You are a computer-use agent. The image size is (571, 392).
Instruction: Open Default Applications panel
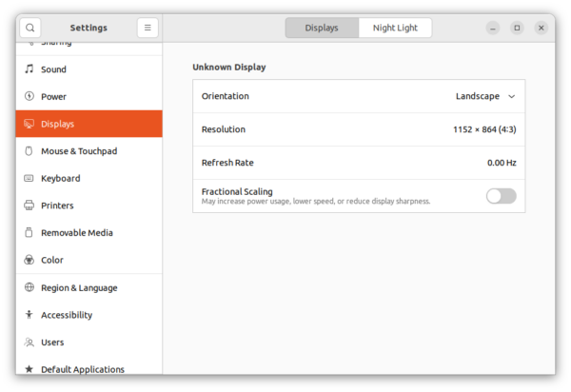[x=82, y=369]
